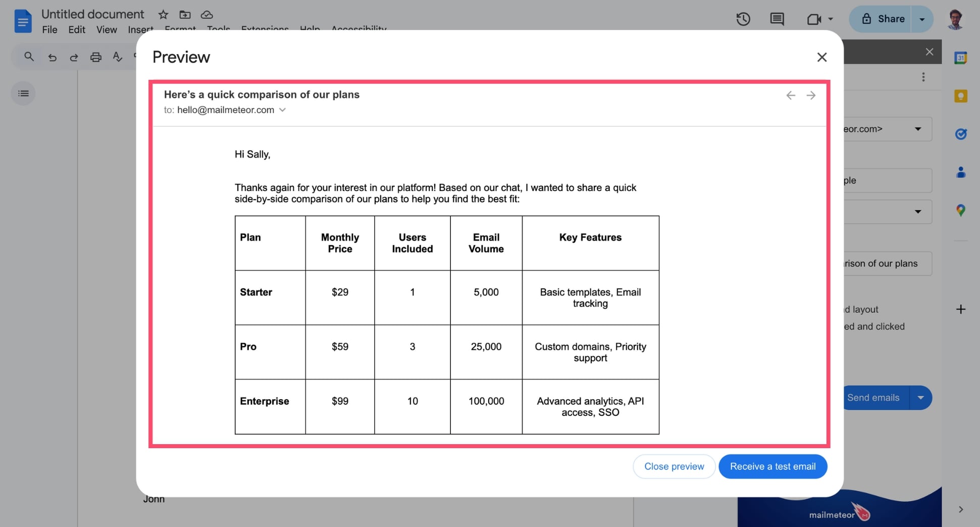
Task: Open Google Calendar side panel icon
Action: 961,58
